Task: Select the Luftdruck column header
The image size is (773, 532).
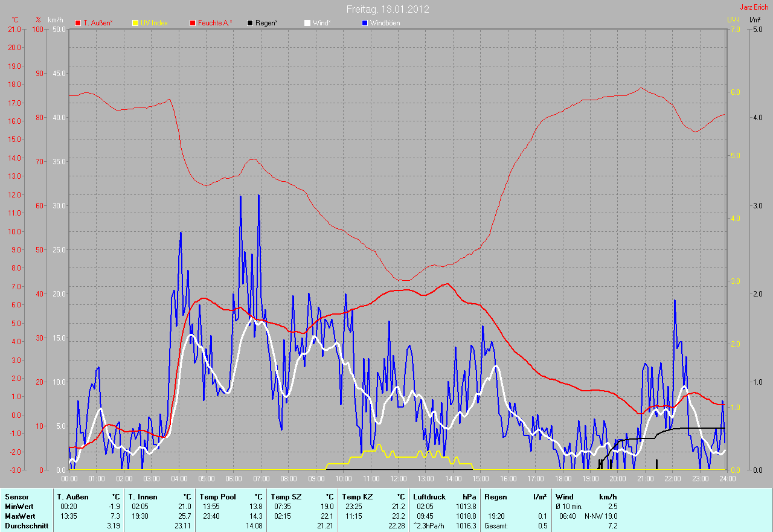Action: coord(428,496)
